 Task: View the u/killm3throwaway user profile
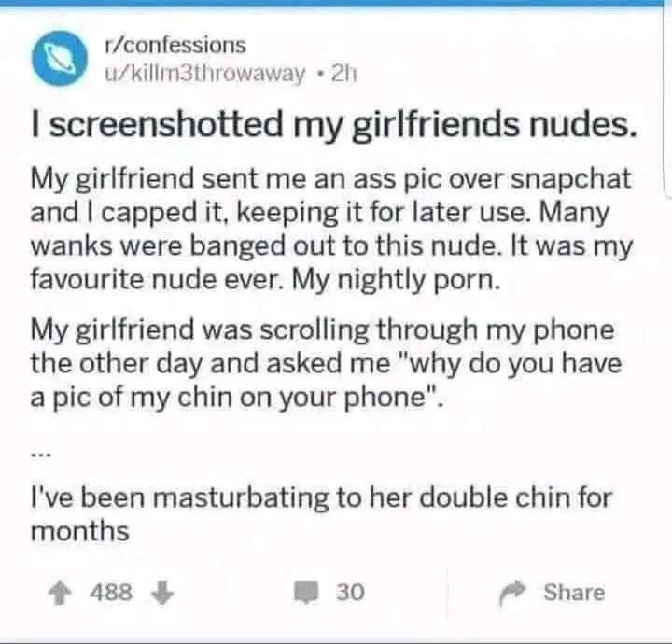(x=205, y=74)
